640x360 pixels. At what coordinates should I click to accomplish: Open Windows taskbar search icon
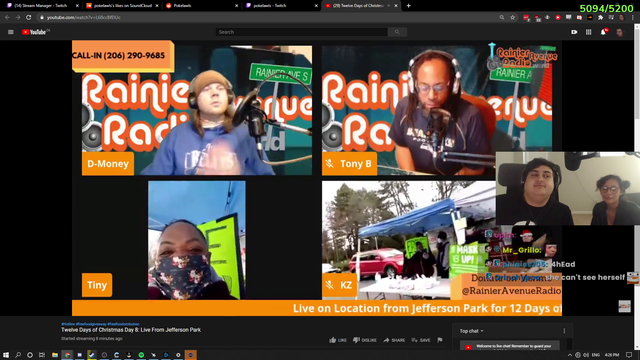coord(18,355)
